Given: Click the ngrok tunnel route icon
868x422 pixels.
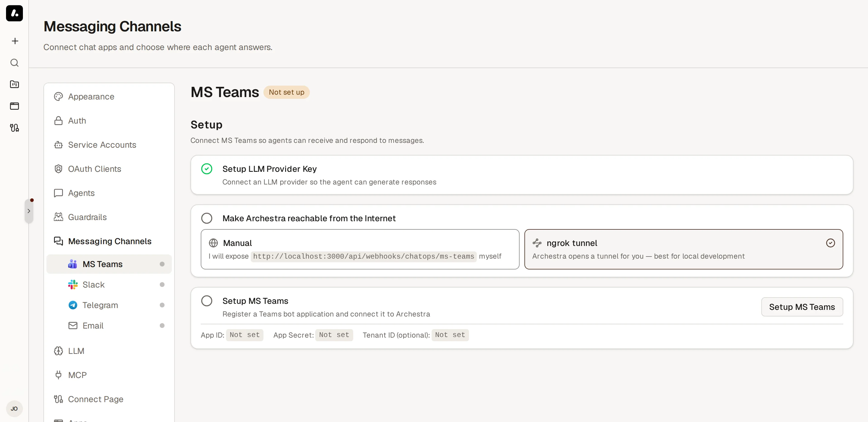Looking at the screenshot, I should point(537,243).
